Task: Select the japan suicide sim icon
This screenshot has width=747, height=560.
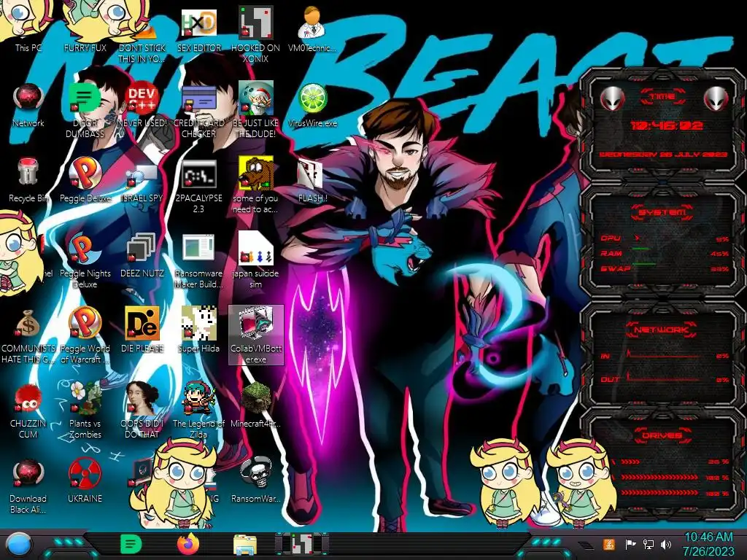Action: [255, 260]
